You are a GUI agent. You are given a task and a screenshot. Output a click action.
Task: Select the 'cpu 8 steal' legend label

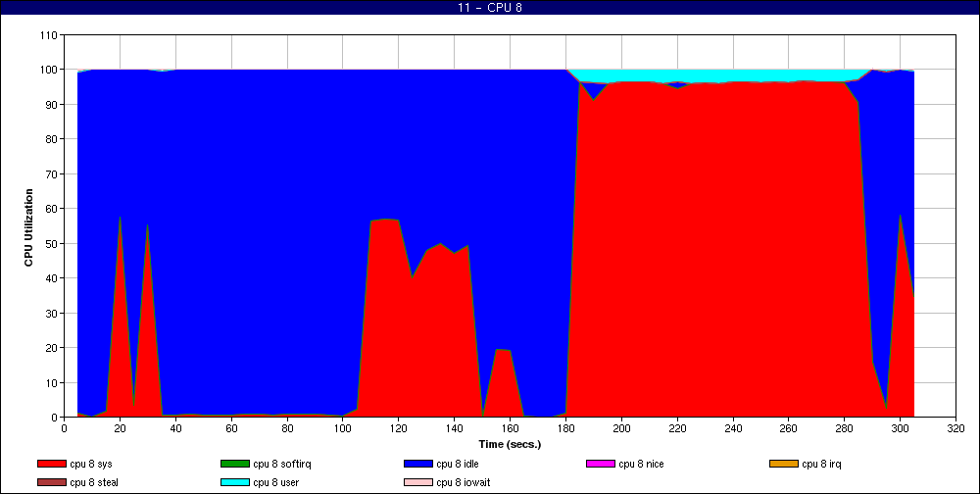tap(94, 483)
